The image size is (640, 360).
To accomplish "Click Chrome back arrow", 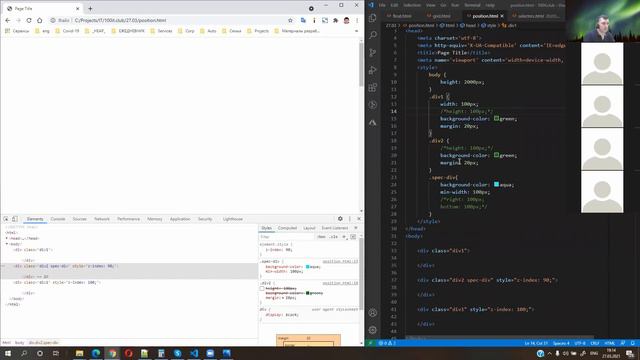I will pyautogui.click(x=8, y=20).
